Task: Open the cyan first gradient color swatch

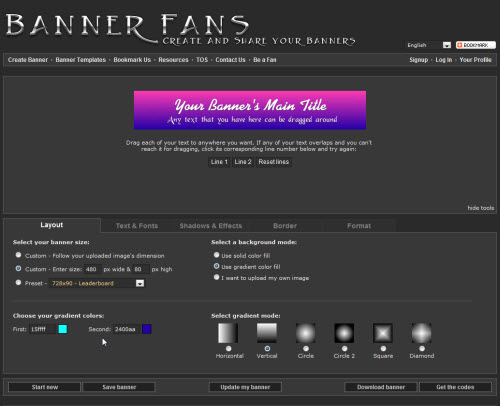Action: tap(63, 329)
